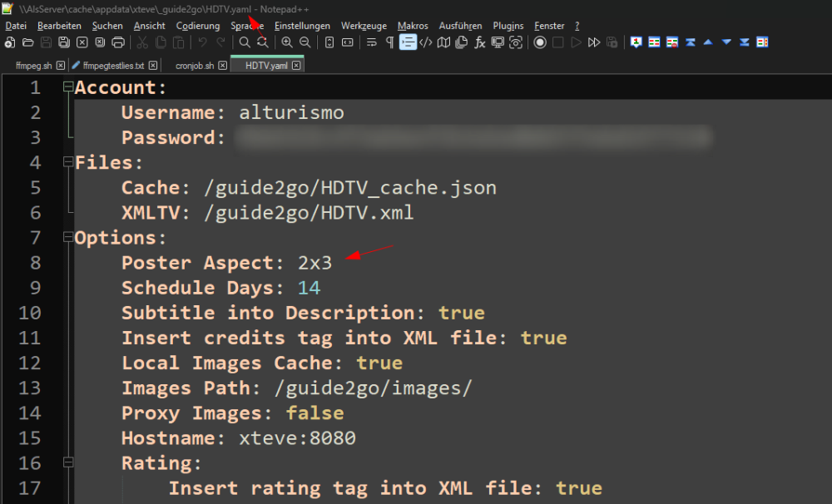Close the ffmpegtestlies.txt tab
The image size is (832, 504).
[x=153, y=65]
